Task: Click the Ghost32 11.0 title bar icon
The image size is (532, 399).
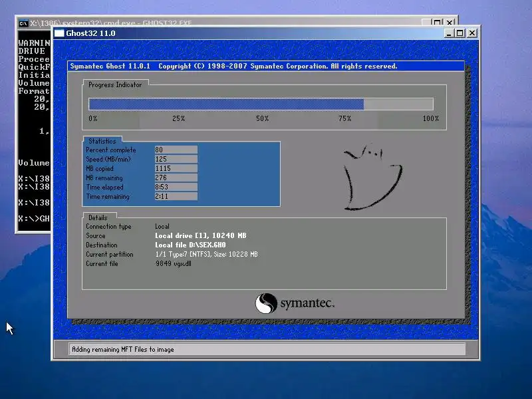Action: [x=59, y=33]
